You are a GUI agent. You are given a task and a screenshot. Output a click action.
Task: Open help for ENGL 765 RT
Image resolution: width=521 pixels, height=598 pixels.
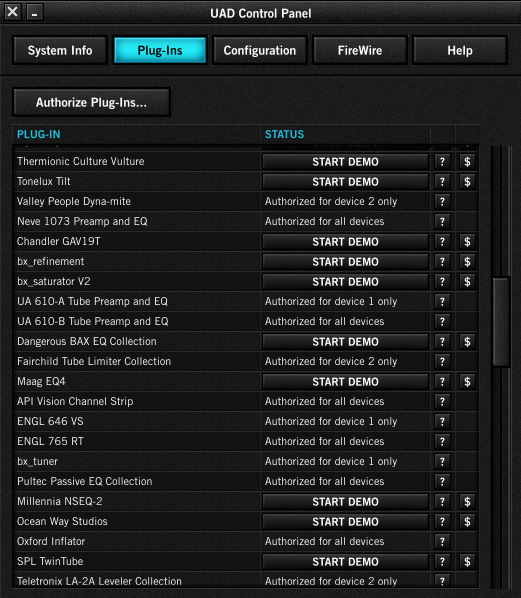pyautogui.click(x=442, y=442)
